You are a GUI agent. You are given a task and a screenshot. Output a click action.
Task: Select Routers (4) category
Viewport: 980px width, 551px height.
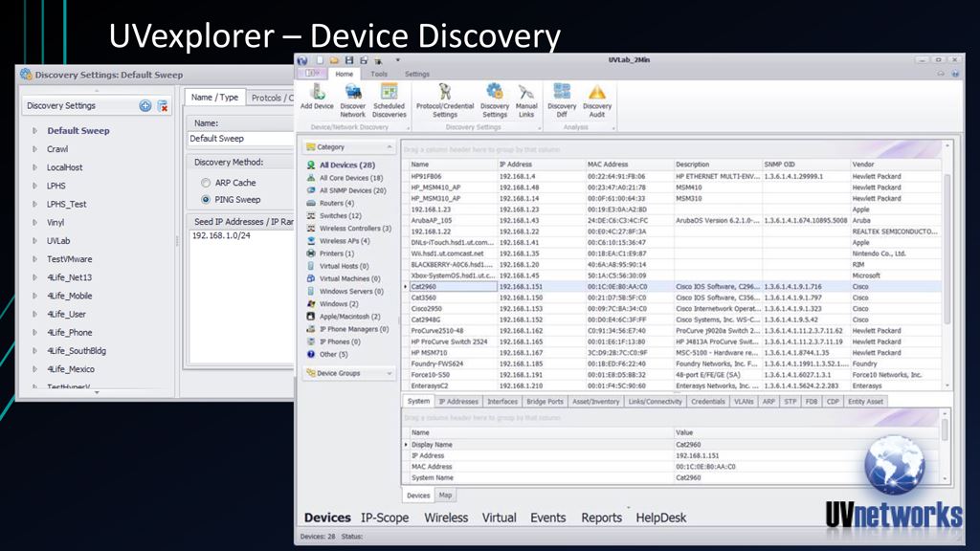click(336, 203)
